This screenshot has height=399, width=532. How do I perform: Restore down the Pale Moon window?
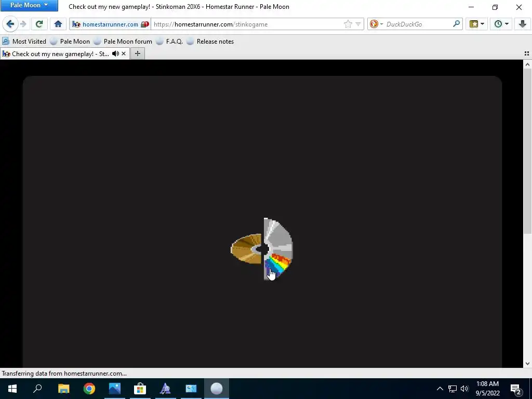click(x=495, y=7)
